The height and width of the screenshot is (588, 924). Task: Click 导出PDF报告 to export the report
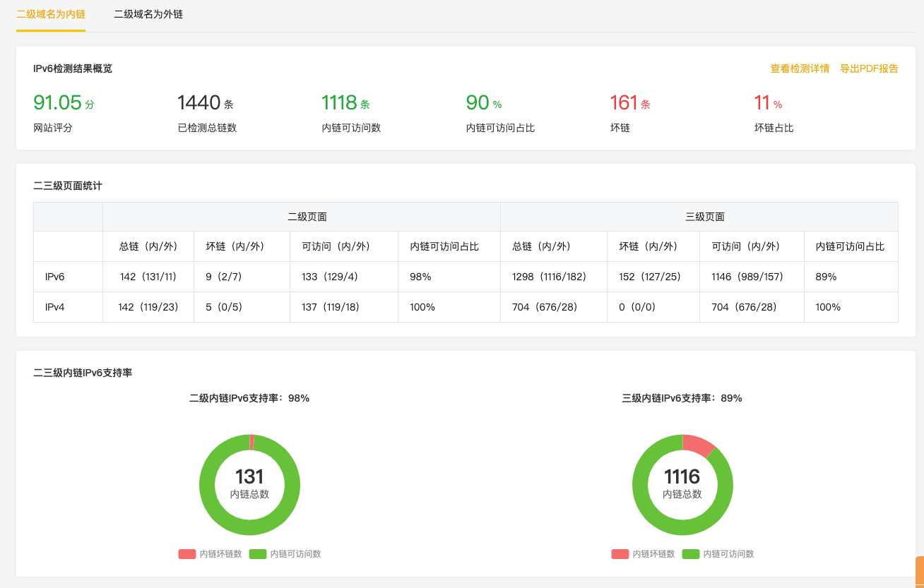tap(869, 68)
